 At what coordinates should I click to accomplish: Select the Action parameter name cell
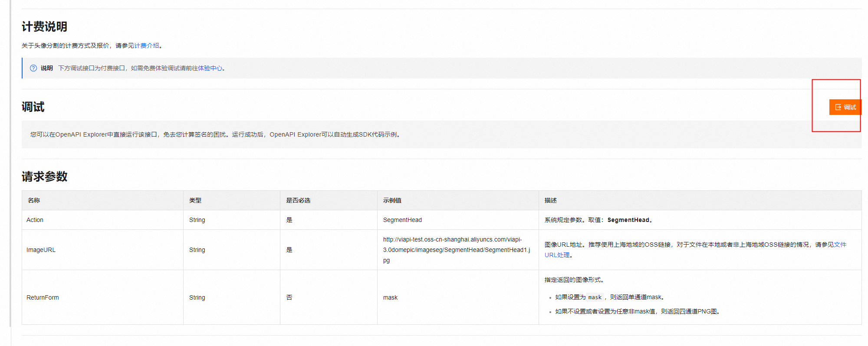click(35, 220)
